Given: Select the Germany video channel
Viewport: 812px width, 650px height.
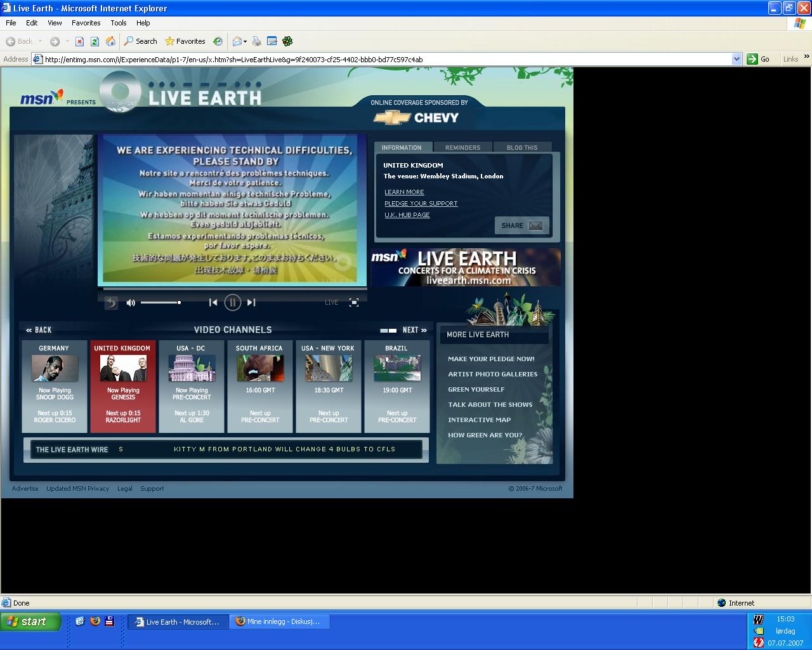Looking at the screenshot, I should pos(54,386).
